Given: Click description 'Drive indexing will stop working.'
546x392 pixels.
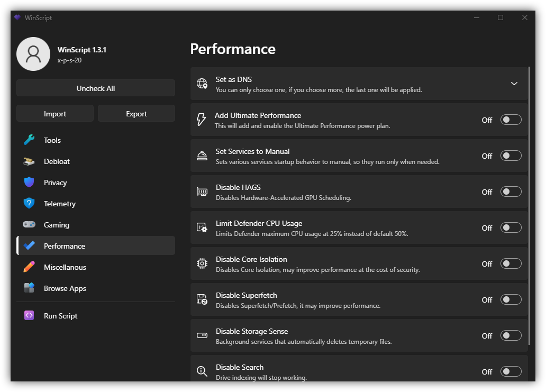Looking at the screenshot, I should [261, 377].
